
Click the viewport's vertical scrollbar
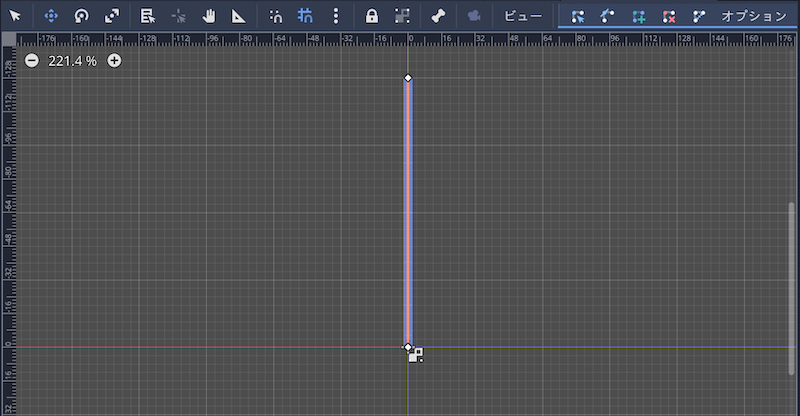pos(792,289)
